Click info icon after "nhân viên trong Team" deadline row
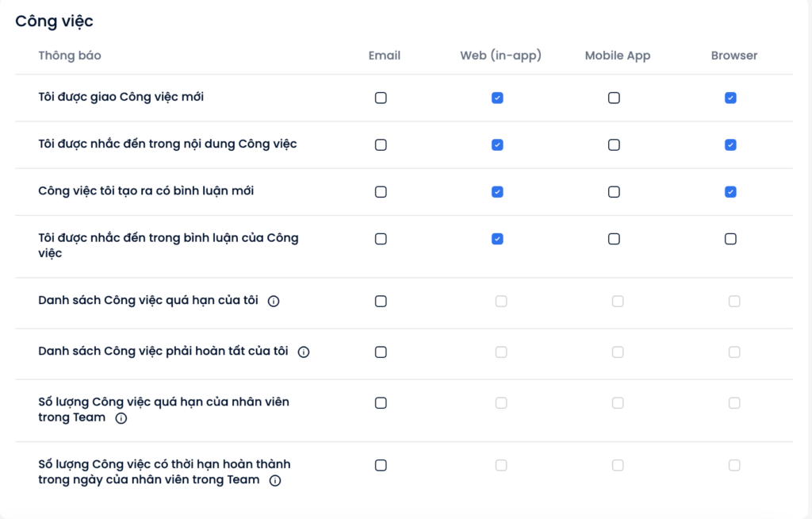This screenshot has width=812, height=519. tap(275, 481)
